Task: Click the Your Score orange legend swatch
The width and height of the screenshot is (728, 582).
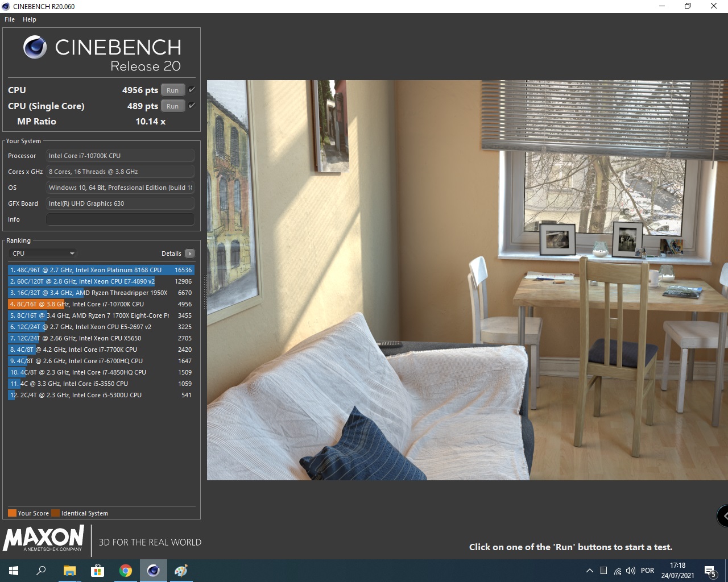Action: click(12, 513)
